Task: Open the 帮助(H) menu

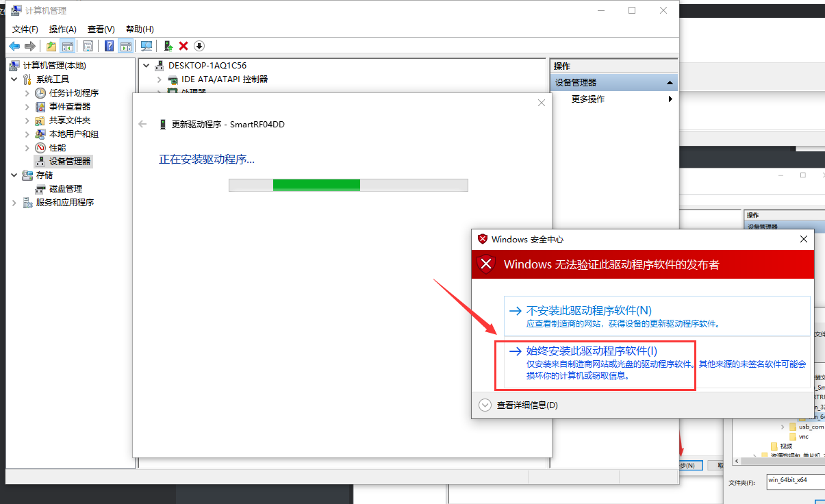Action: (140, 29)
